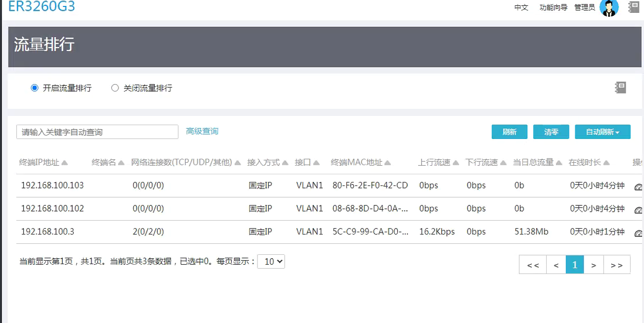Select the 开启流量排行 radio button
This screenshot has height=323, width=644.
[x=35, y=88]
